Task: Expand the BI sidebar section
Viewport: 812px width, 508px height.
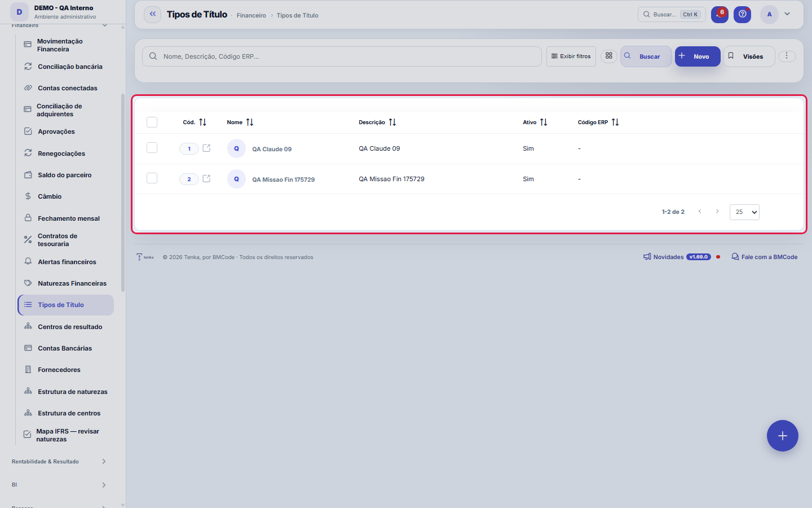Action: tap(59, 485)
